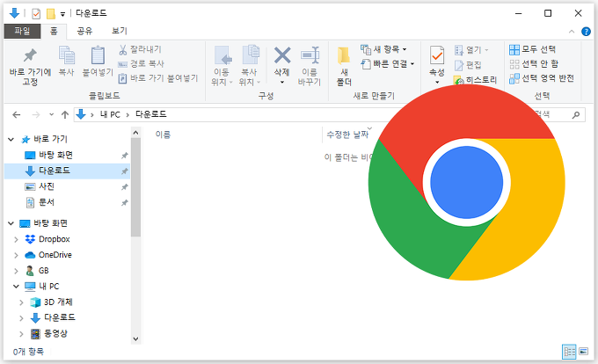Select 내 PC in navigation tree

coord(49,287)
